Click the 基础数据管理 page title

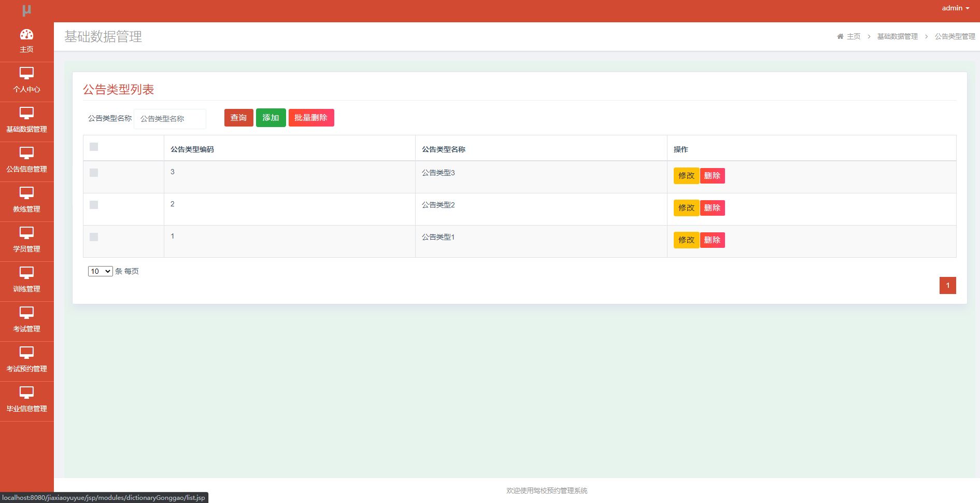pos(103,37)
